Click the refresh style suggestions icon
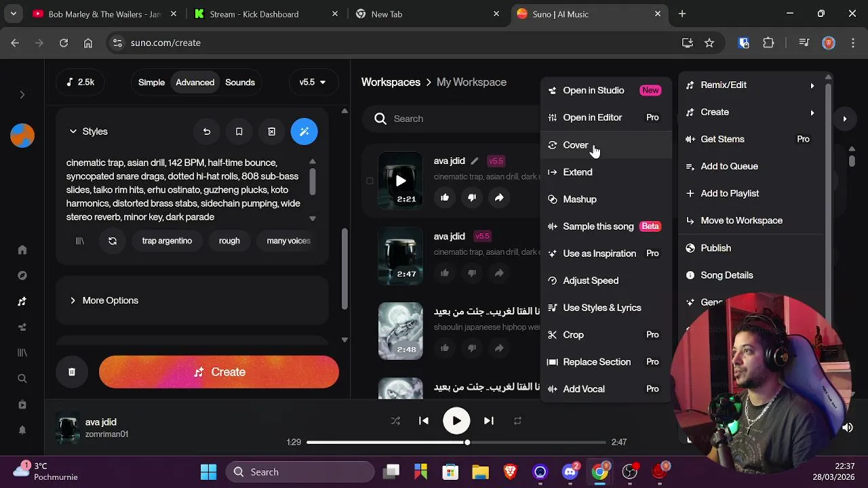 (x=113, y=241)
